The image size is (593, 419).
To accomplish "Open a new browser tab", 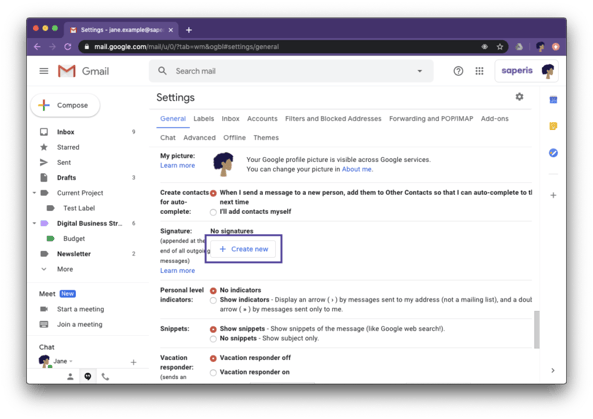I will tap(189, 30).
